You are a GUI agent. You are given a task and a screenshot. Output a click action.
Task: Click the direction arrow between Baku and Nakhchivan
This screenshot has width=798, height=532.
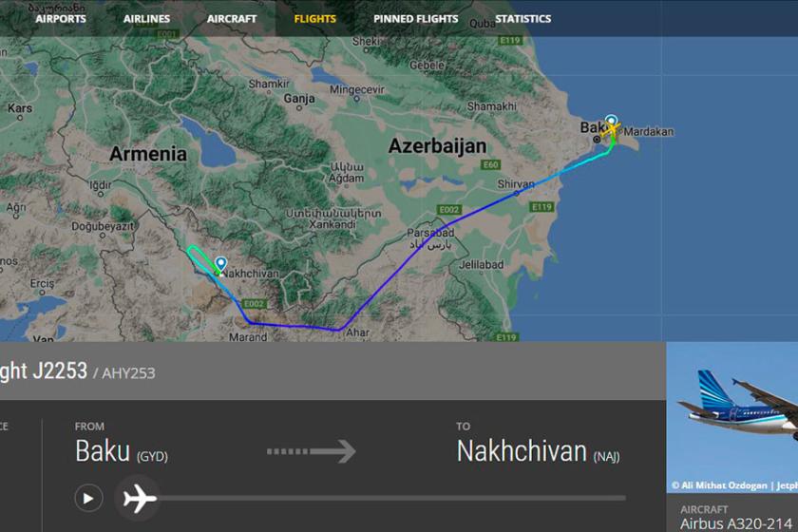pyautogui.click(x=312, y=451)
